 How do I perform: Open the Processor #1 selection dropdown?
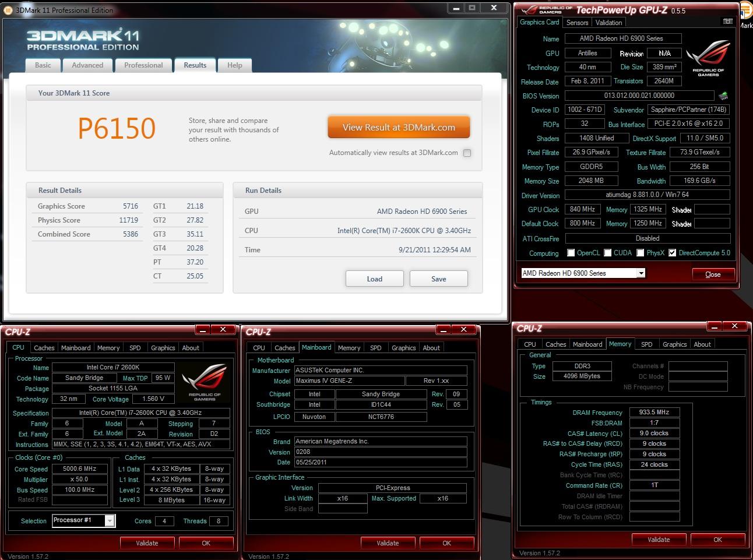point(110,521)
